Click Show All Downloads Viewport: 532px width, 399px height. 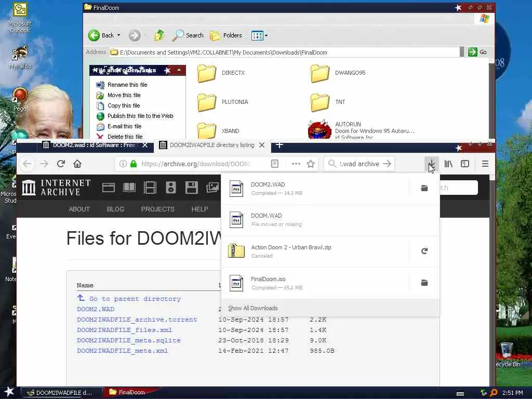(x=253, y=308)
